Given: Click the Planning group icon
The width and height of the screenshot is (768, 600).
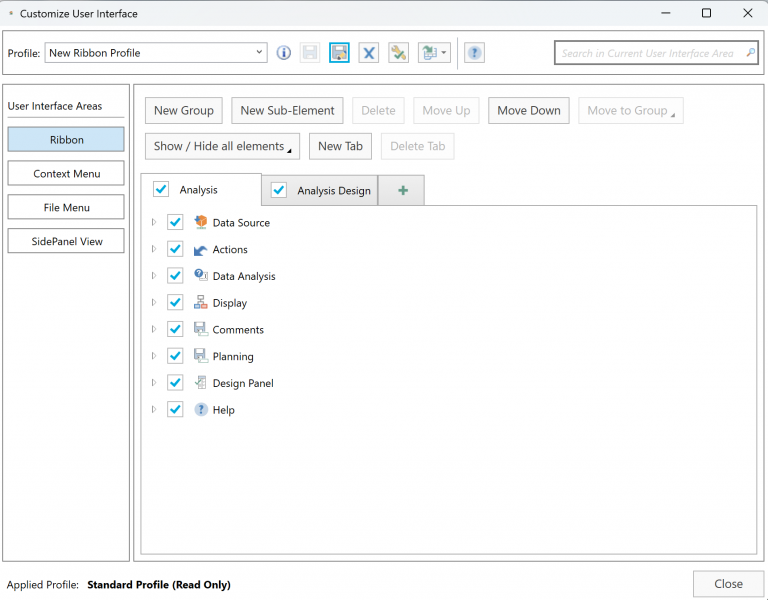Looking at the screenshot, I should pyautogui.click(x=201, y=356).
